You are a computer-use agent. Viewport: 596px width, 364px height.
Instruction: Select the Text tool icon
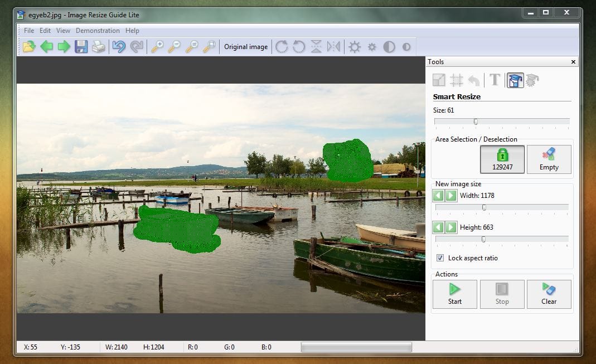(495, 80)
